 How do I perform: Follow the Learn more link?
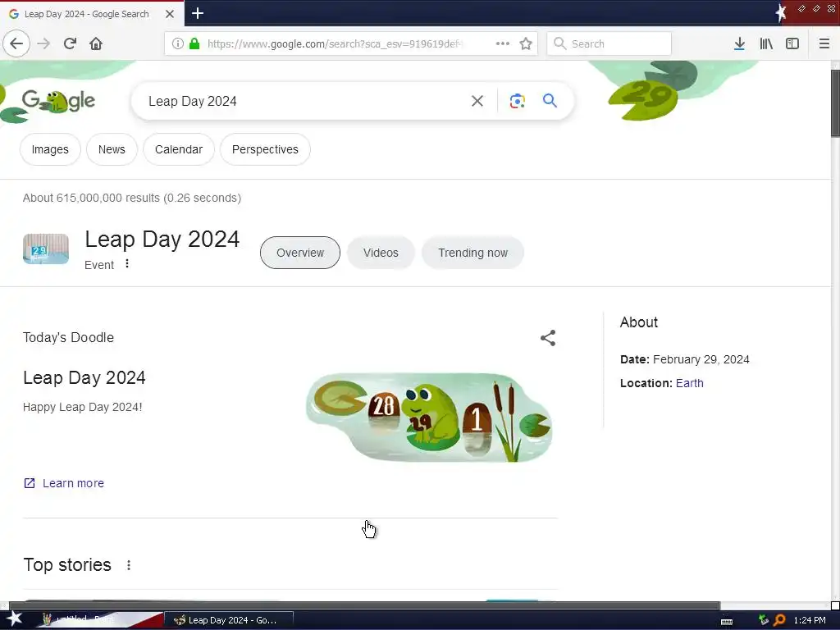64,483
